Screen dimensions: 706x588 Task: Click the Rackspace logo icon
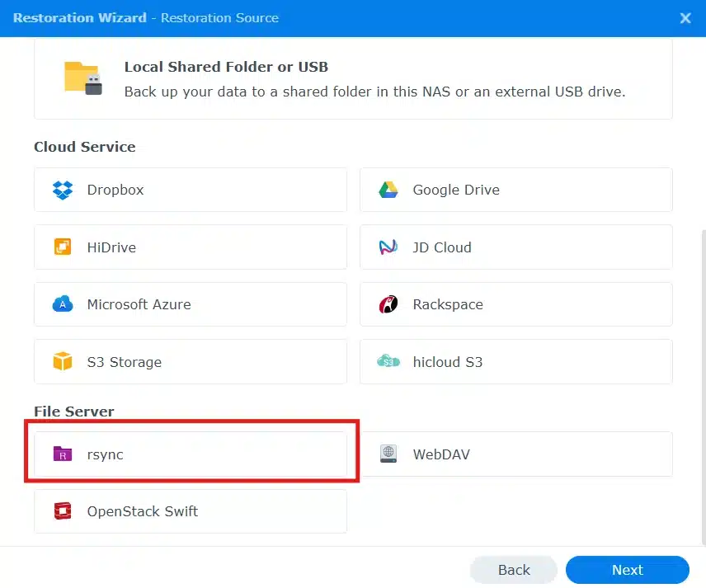(388, 304)
